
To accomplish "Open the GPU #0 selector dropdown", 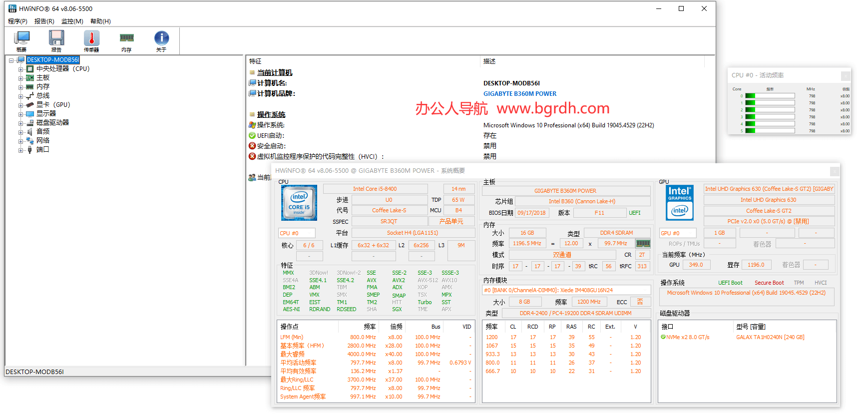I will point(678,233).
